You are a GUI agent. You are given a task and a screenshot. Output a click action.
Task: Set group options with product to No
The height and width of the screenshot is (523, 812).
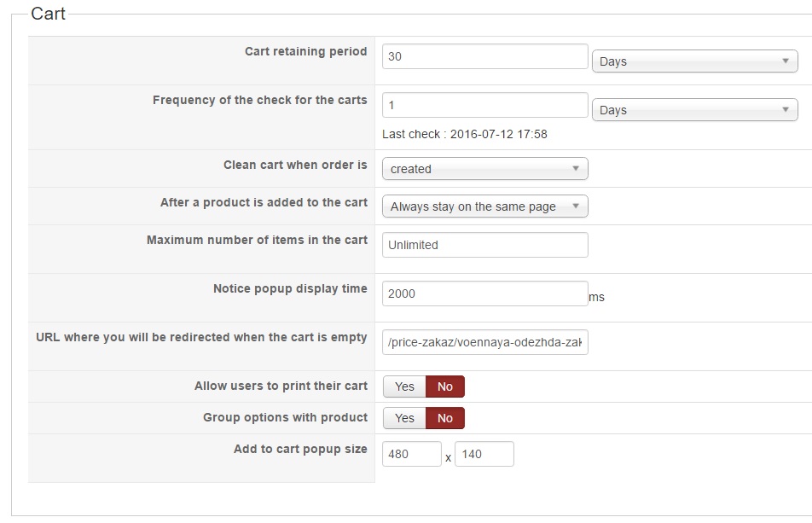[444, 418]
